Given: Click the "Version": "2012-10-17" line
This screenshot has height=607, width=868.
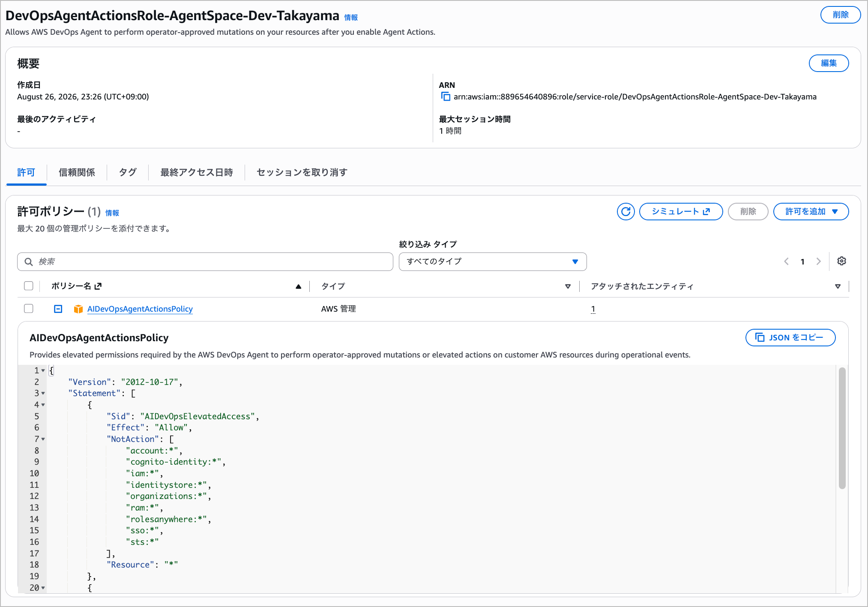Looking at the screenshot, I should [x=126, y=382].
